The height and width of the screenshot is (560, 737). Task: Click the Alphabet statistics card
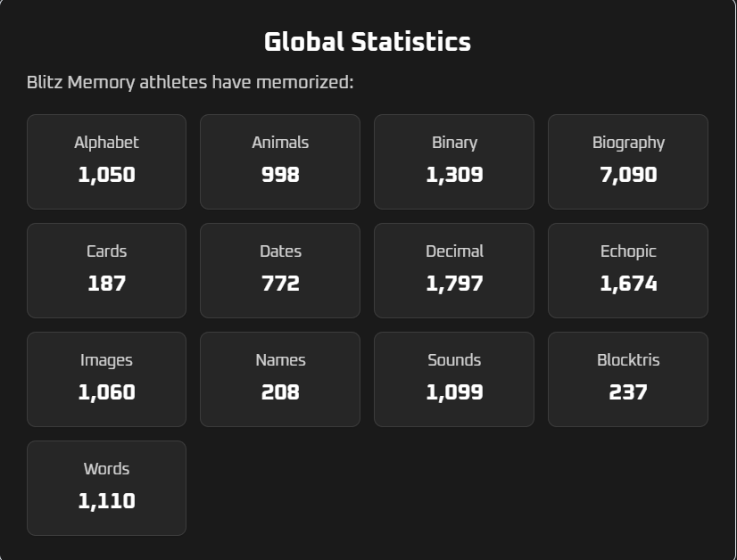pyautogui.click(x=106, y=161)
